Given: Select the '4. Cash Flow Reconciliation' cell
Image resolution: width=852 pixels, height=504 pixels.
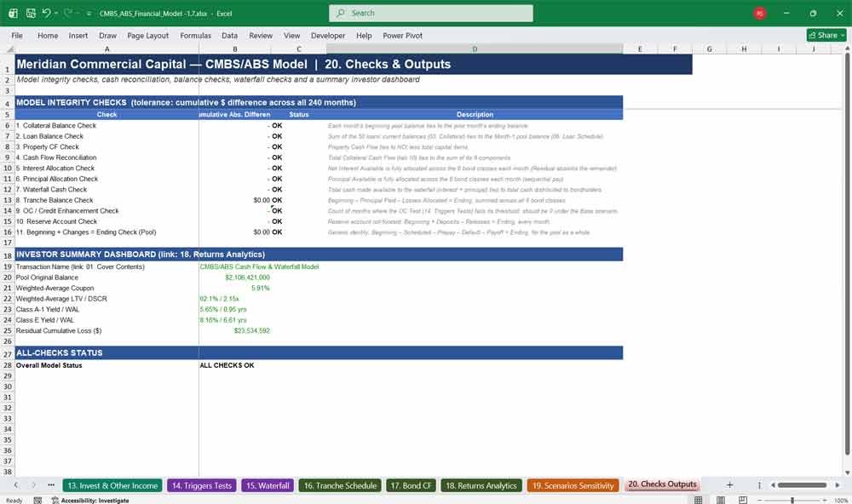Looking at the screenshot, I should tap(106, 157).
